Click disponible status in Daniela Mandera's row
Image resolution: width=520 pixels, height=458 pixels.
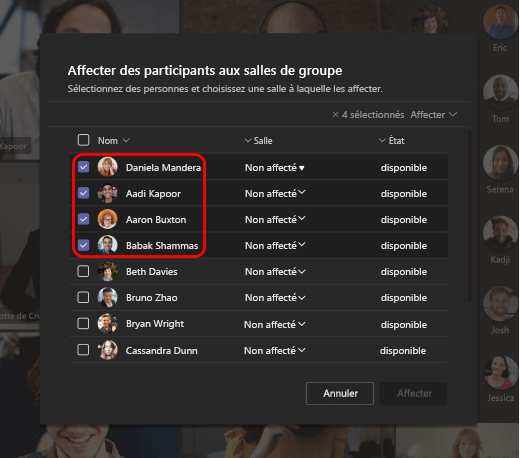[x=404, y=168]
